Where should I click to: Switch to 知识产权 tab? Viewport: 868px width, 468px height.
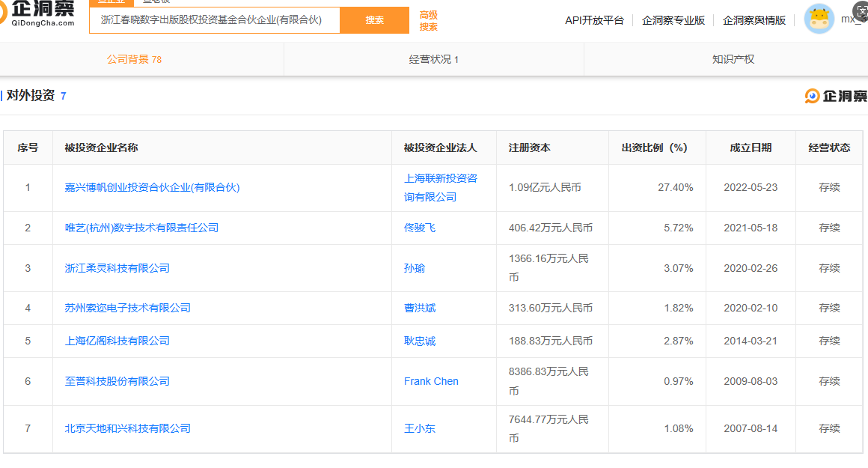733,59
